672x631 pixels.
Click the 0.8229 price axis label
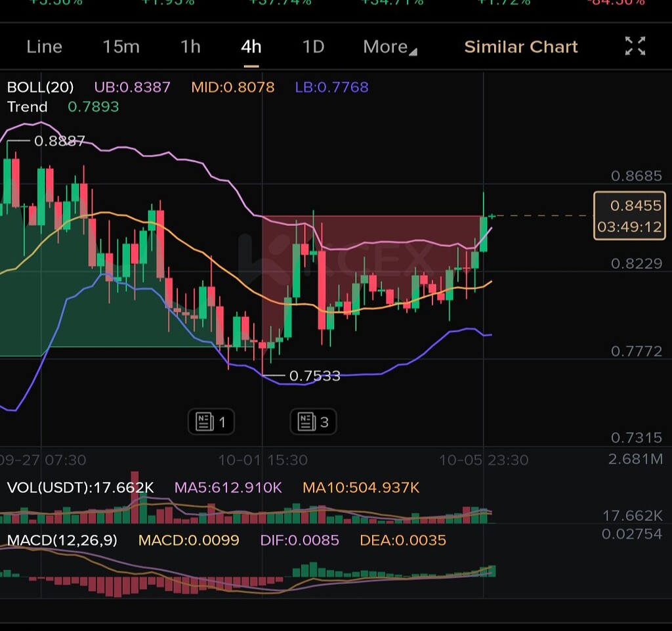pyautogui.click(x=637, y=263)
